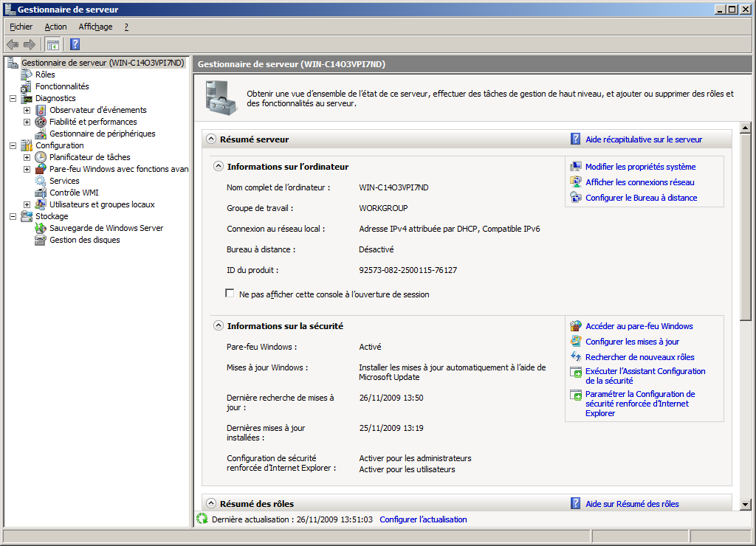Image resolution: width=756 pixels, height=546 pixels.
Task: Click the Back arrow toolbar icon
Action: [x=13, y=44]
